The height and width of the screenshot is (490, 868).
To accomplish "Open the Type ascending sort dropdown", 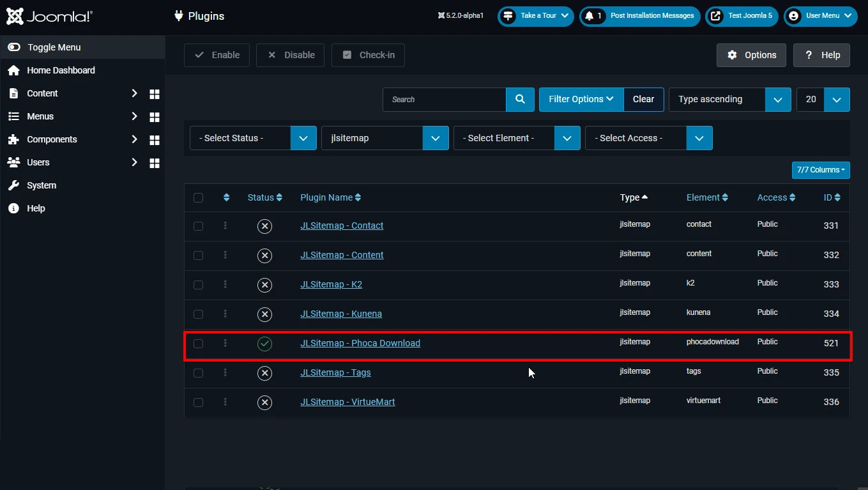I will (x=730, y=100).
